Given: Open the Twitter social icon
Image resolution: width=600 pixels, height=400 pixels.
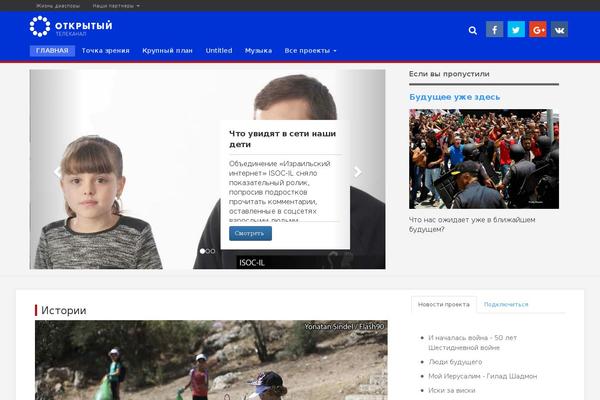Looking at the screenshot, I should 516,29.
